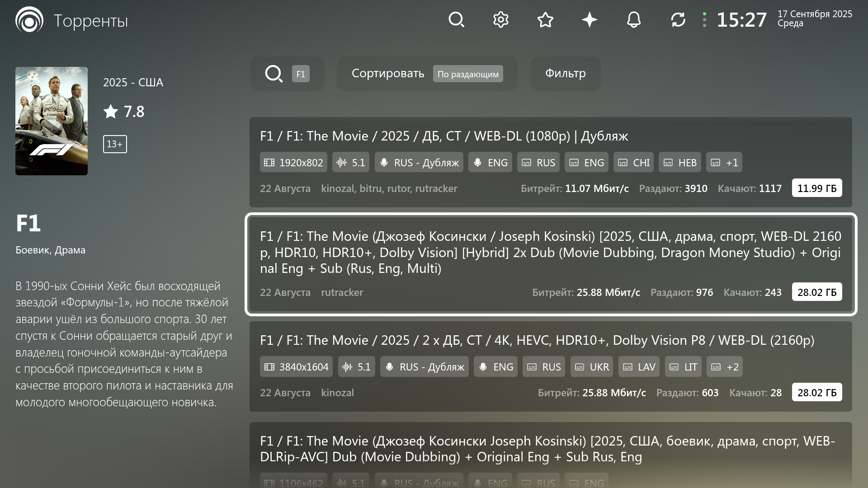
Task: Select the kinozal 4K HEVC torrent
Action: click(x=537, y=340)
